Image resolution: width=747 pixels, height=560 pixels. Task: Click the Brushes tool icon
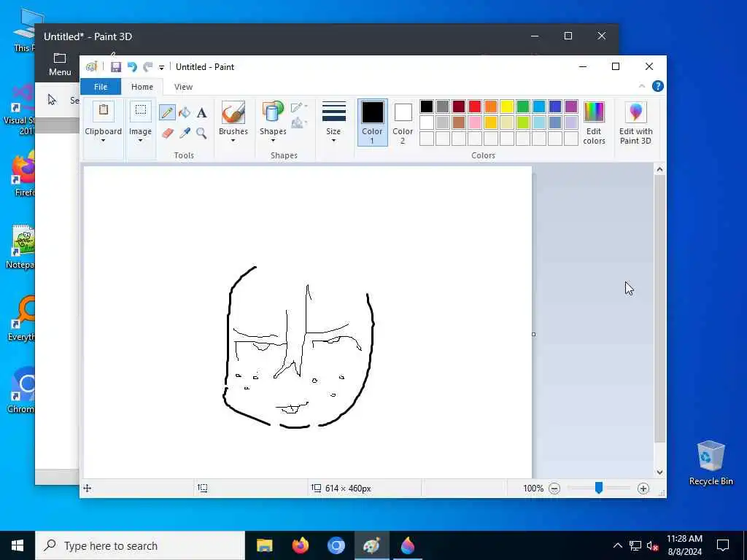pyautogui.click(x=233, y=112)
